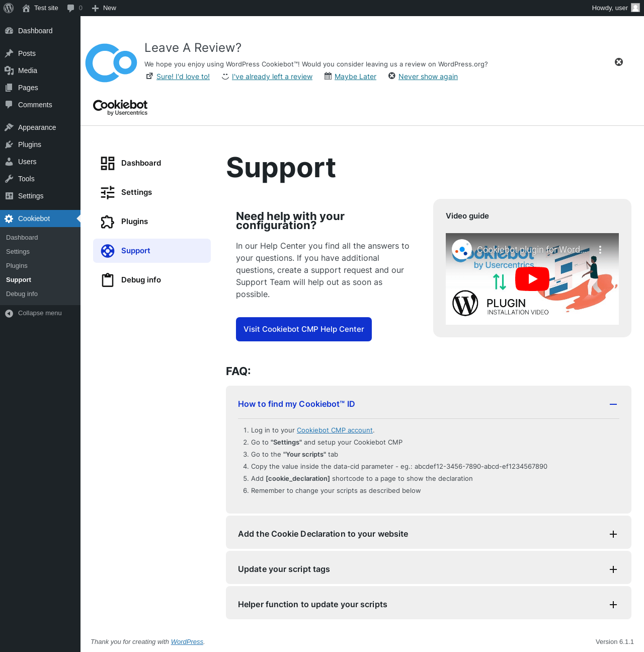Viewport: 644px width, 652px height.
Task: Click the video thumbnail in Video guide
Action: [532, 279]
